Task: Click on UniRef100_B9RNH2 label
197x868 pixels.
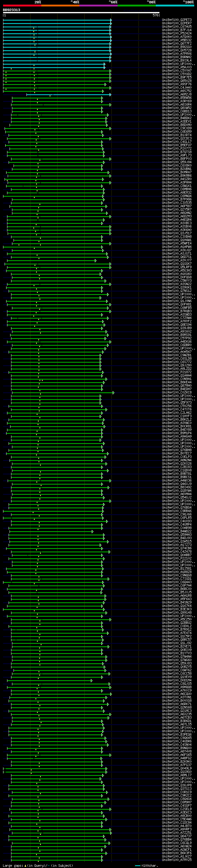Action: click(177, 57)
